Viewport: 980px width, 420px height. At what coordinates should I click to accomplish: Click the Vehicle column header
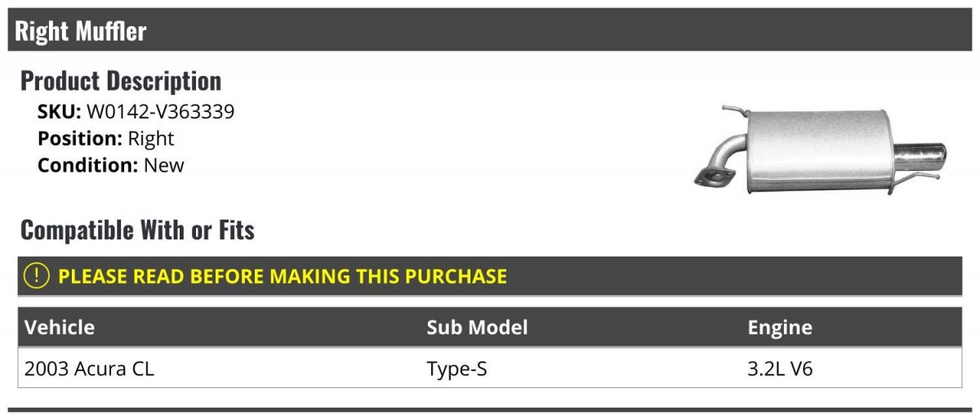pyautogui.click(x=60, y=328)
